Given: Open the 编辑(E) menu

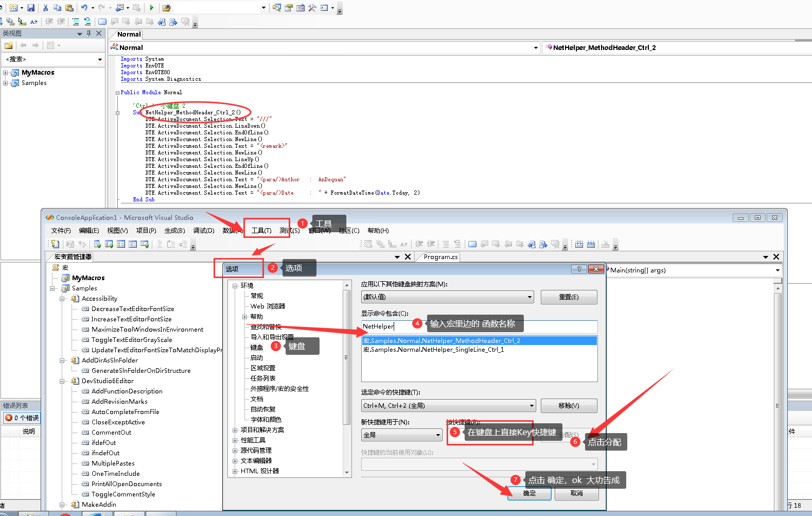Looking at the screenshot, I should 89,231.
